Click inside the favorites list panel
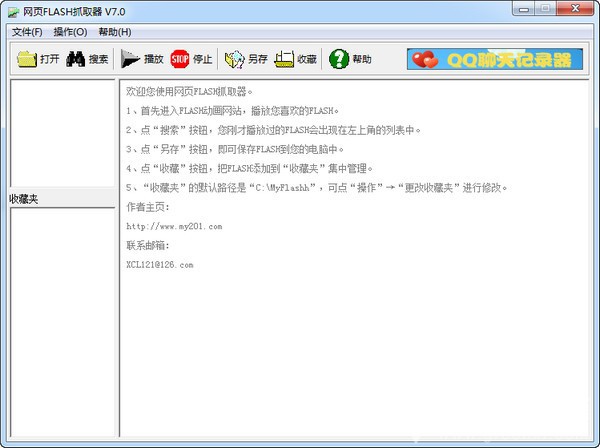600x448 pixels. coord(62,322)
